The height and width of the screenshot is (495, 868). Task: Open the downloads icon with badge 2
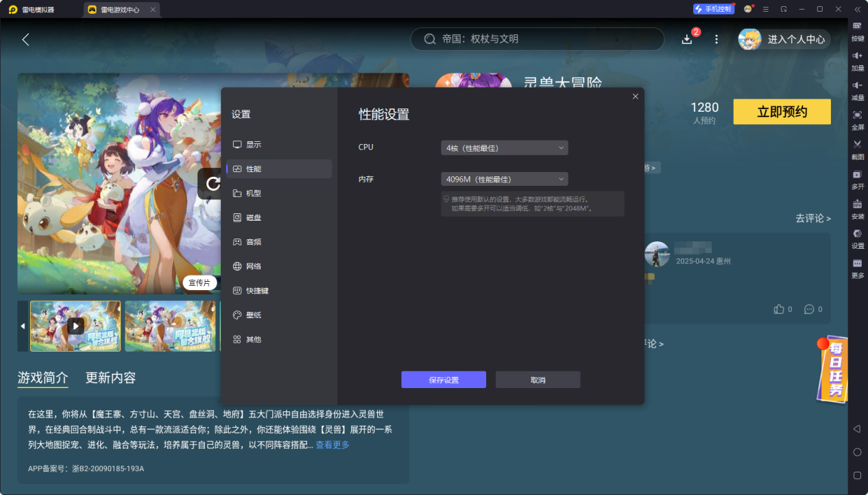(x=688, y=39)
